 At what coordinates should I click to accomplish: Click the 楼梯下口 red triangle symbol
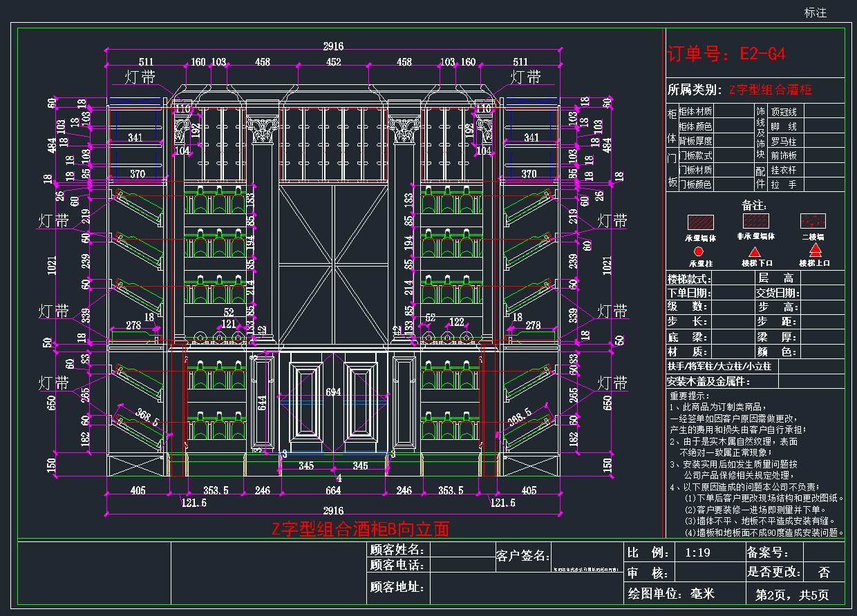tap(755, 251)
